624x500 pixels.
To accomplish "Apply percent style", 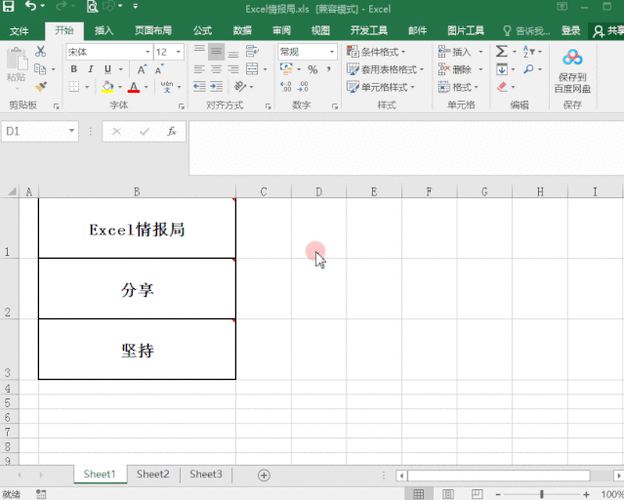I will [x=313, y=69].
